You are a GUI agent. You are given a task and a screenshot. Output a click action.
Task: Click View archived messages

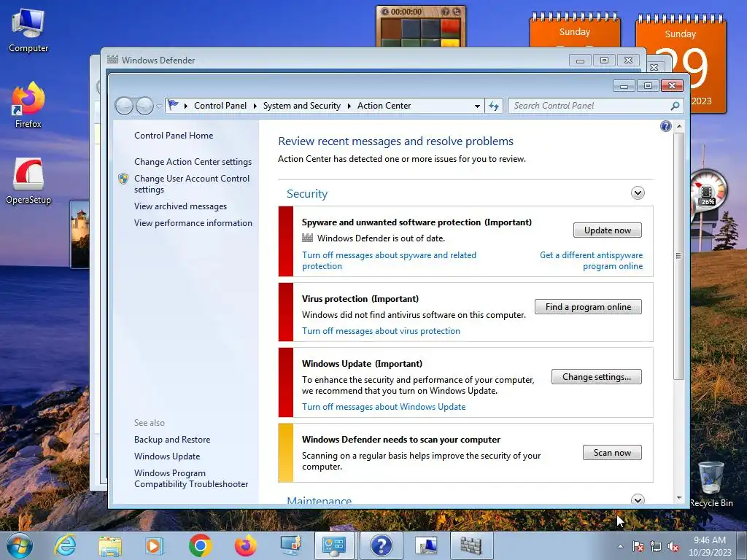(x=181, y=206)
